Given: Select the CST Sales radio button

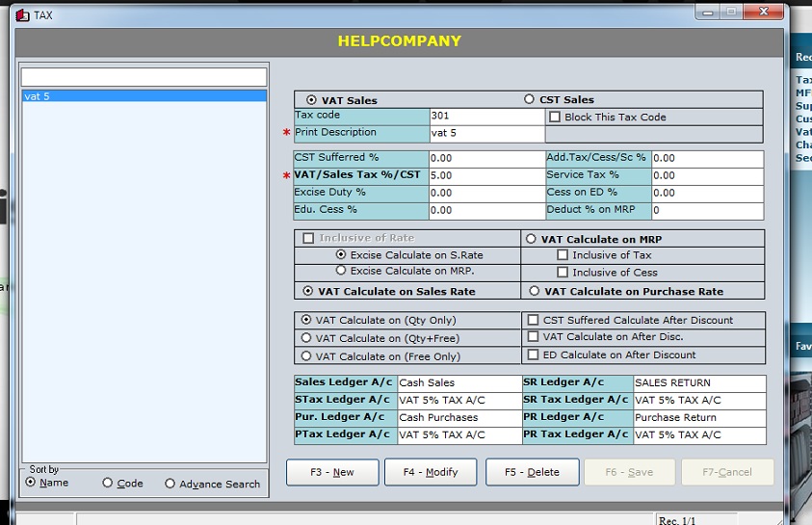Looking at the screenshot, I should (x=529, y=99).
